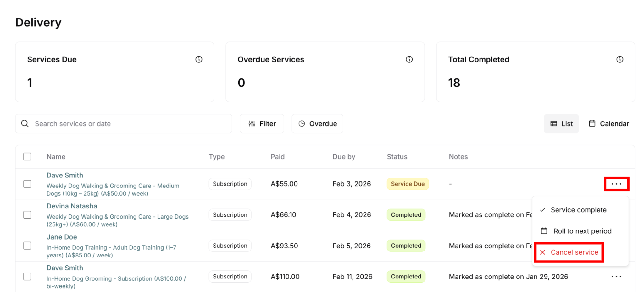Screen dimensions: 644x292
Task: Open In-Home Dog Training Adult service link
Action: click(111, 251)
